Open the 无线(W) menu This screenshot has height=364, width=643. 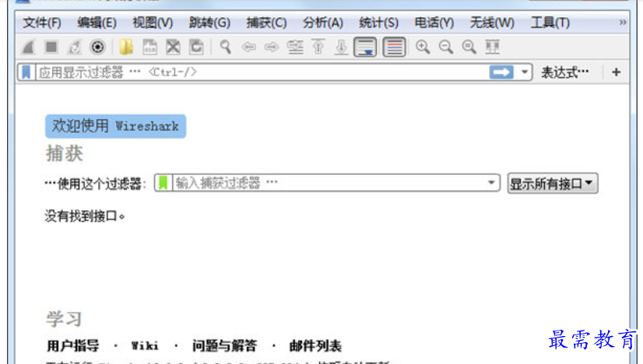pos(492,23)
